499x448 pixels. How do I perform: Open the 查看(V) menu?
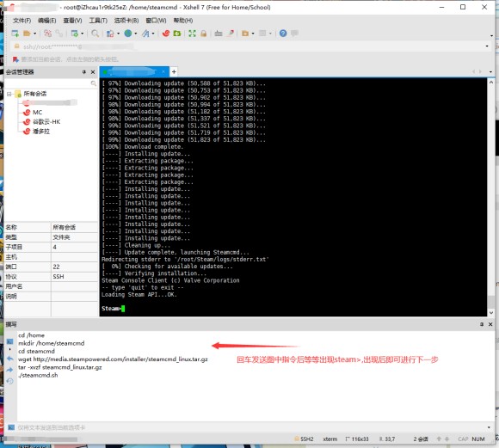coord(72,21)
